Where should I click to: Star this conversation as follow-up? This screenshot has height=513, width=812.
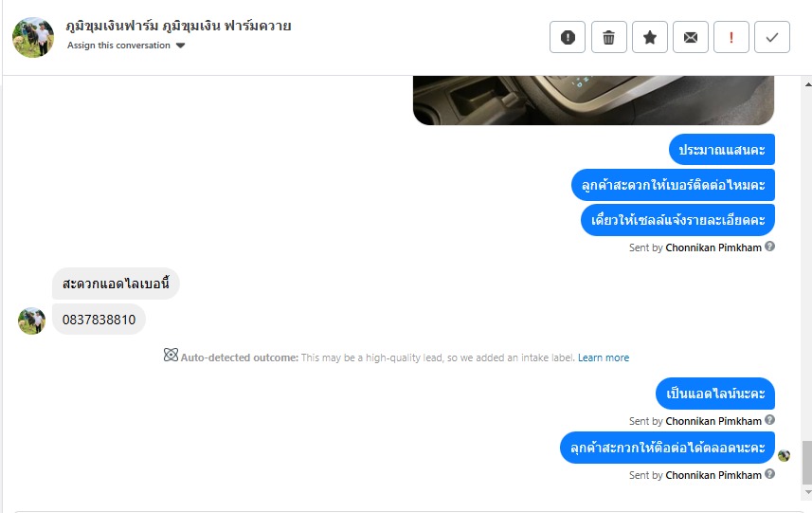pyautogui.click(x=650, y=37)
